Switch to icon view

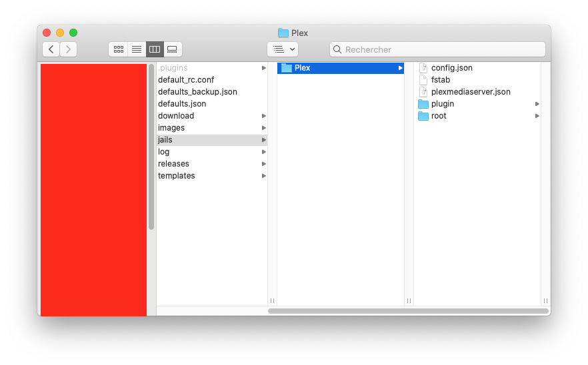(119, 49)
